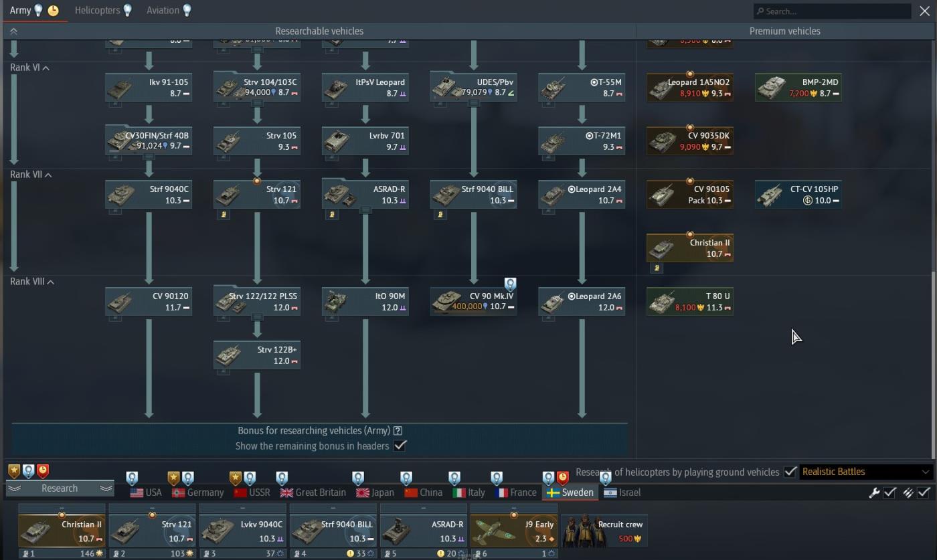Viewport: 937px width, 560px height.
Task: Select the Japan nation tab
Action: 375,492
